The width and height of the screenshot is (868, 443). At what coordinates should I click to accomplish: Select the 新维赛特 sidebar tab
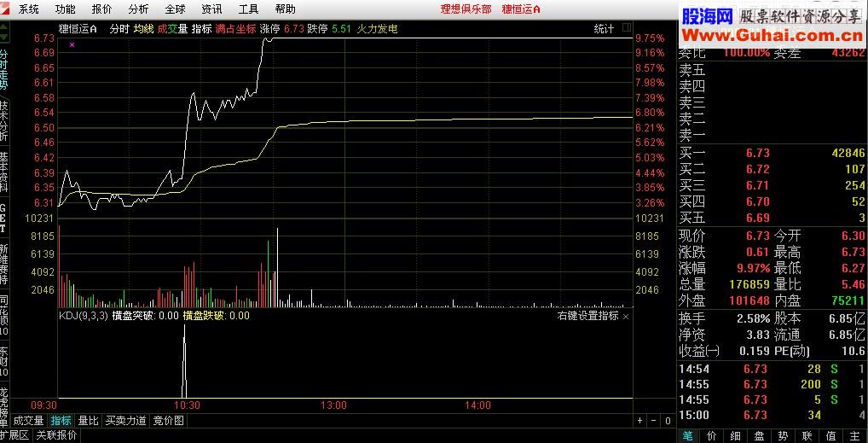tap(4, 265)
